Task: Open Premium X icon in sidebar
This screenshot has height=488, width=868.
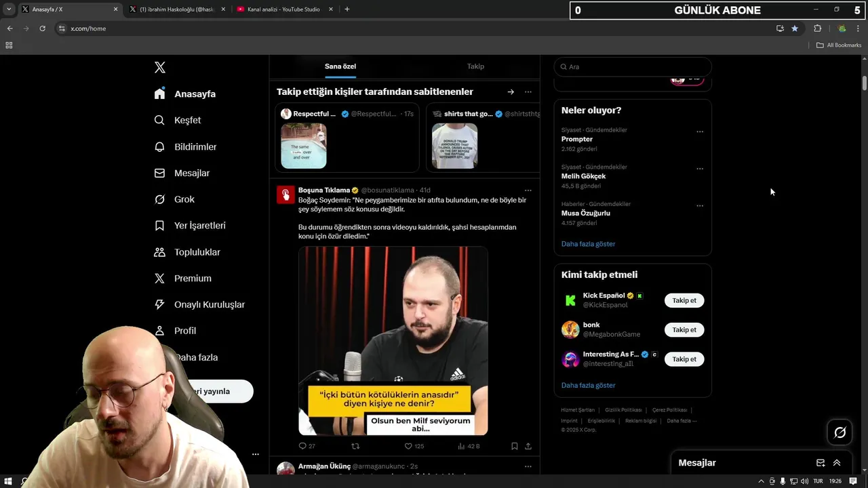Action: [159, 278]
